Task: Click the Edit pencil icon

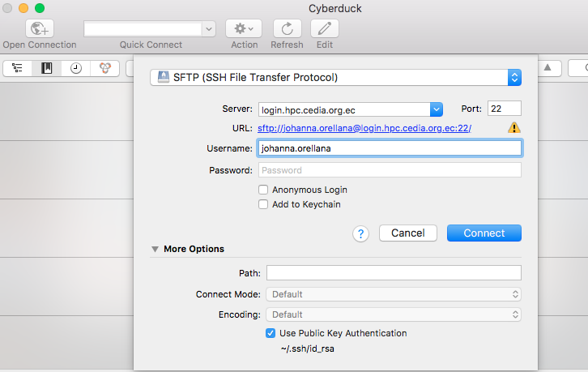Action: (x=325, y=29)
